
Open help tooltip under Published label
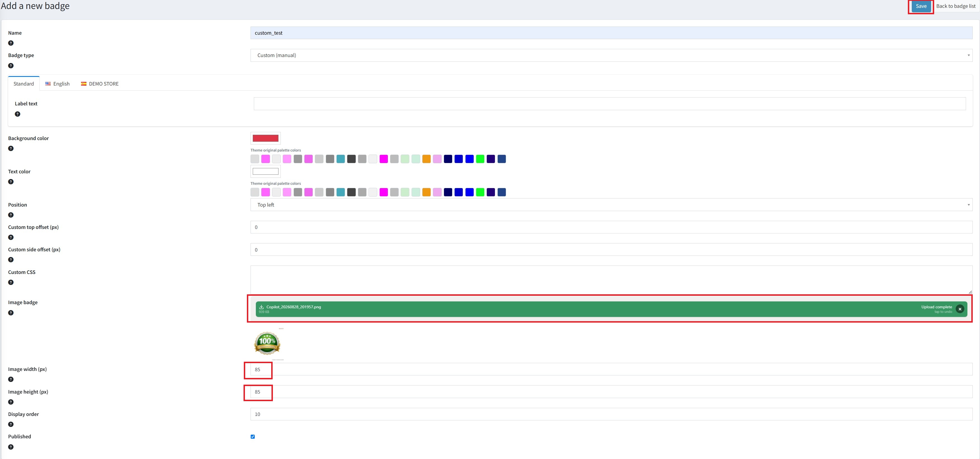point(11,447)
